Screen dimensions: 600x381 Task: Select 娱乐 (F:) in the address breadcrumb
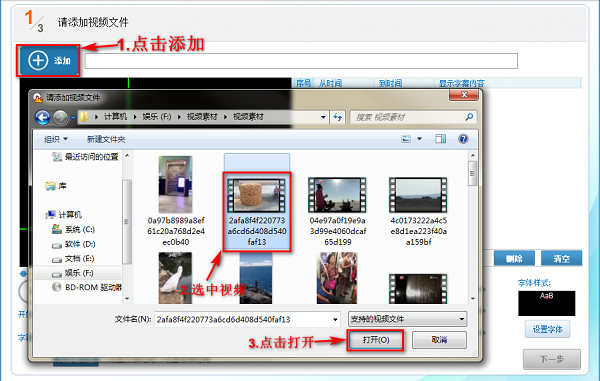click(x=157, y=117)
